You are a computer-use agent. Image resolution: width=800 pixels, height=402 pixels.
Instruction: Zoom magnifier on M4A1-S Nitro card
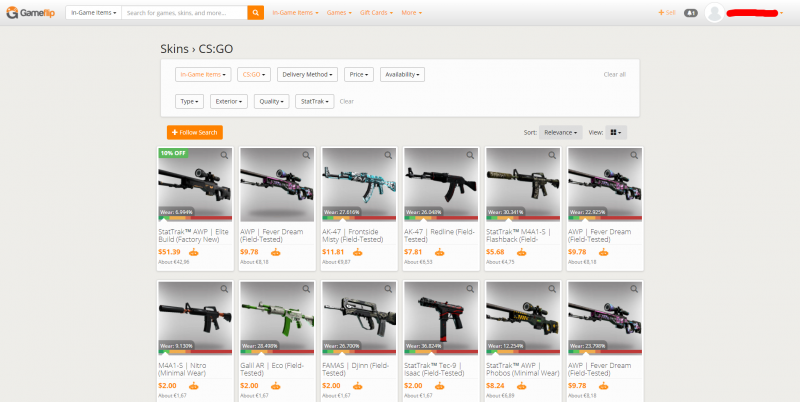[x=224, y=289]
